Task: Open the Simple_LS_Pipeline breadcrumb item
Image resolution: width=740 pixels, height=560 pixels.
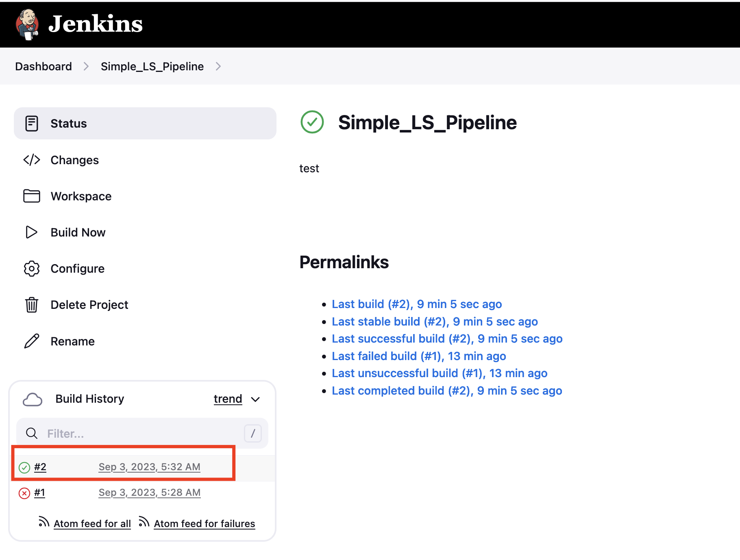Action: tap(152, 67)
